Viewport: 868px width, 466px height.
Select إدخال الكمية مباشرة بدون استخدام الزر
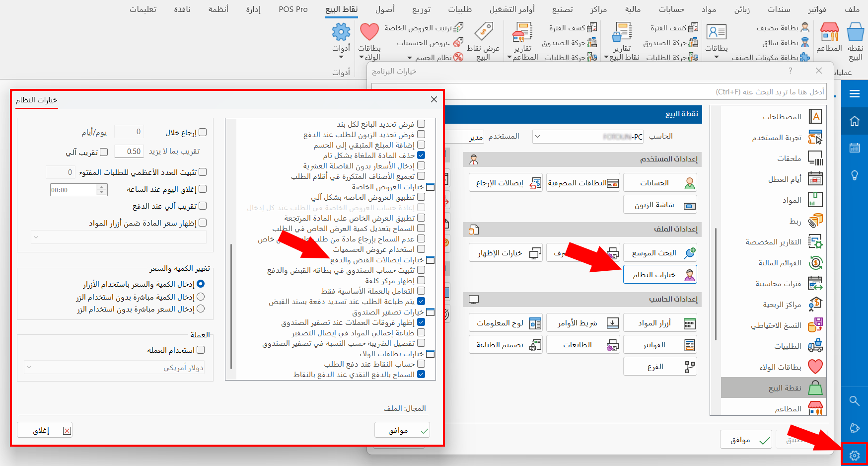201,297
